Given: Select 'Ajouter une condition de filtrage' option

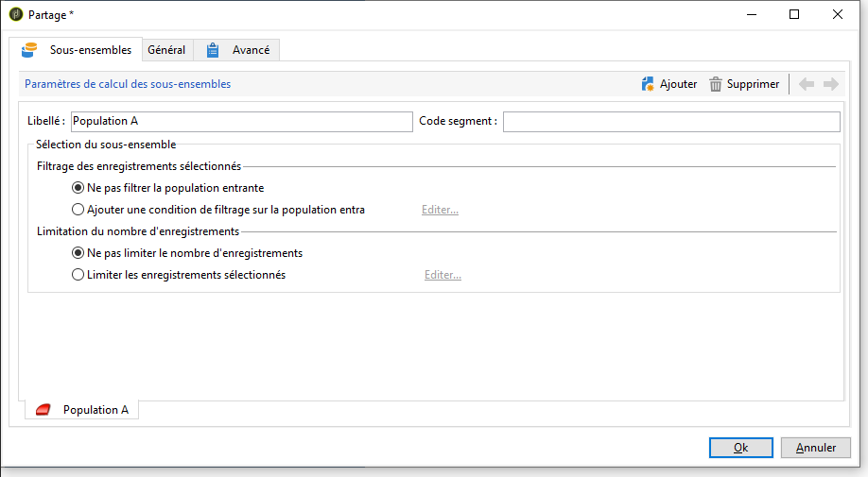Looking at the screenshot, I should tap(78, 210).
